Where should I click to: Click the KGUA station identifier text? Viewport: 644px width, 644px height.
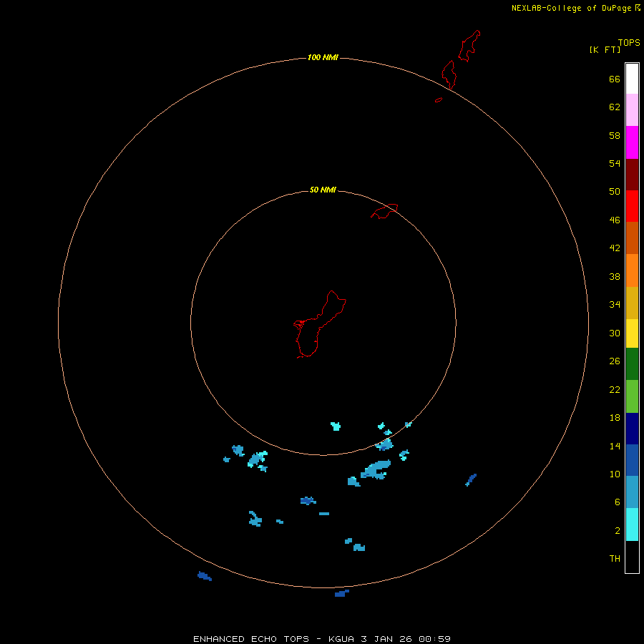click(341, 639)
